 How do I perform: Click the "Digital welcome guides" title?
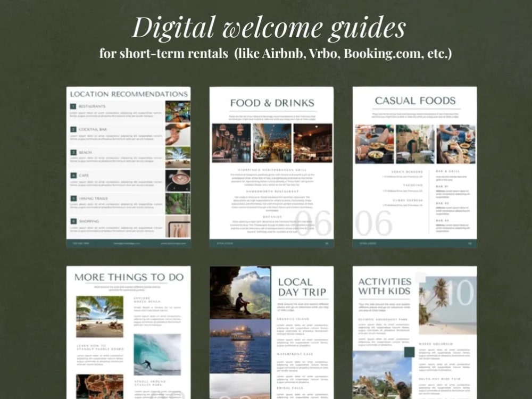[x=269, y=28]
